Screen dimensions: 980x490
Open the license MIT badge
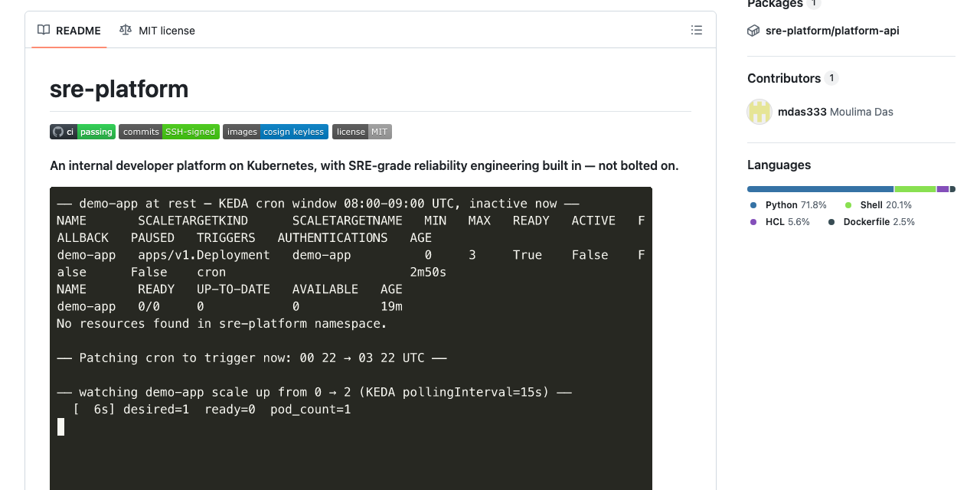pos(362,132)
